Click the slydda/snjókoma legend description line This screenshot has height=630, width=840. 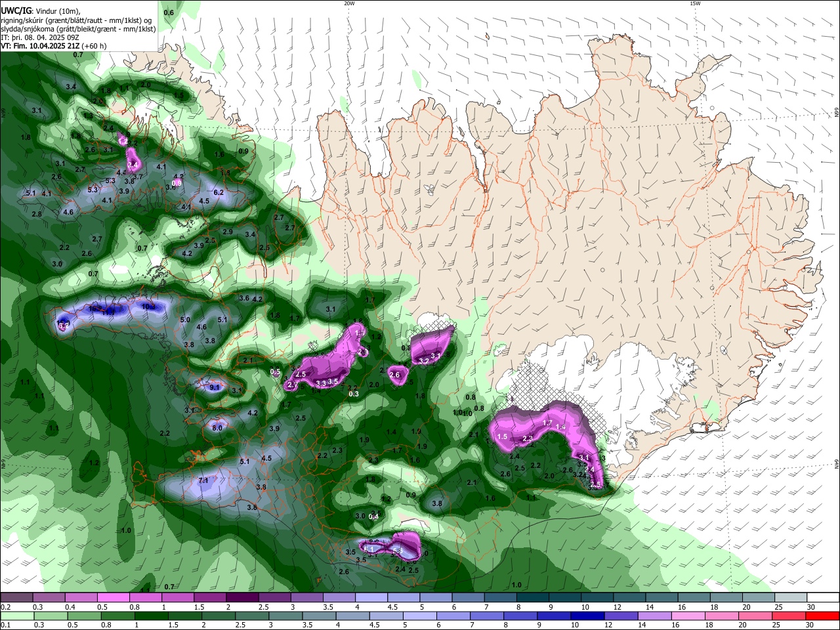point(78,29)
